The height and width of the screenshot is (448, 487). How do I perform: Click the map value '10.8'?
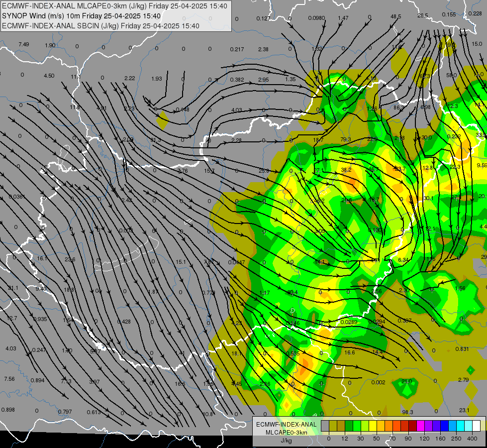click(x=207, y=415)
